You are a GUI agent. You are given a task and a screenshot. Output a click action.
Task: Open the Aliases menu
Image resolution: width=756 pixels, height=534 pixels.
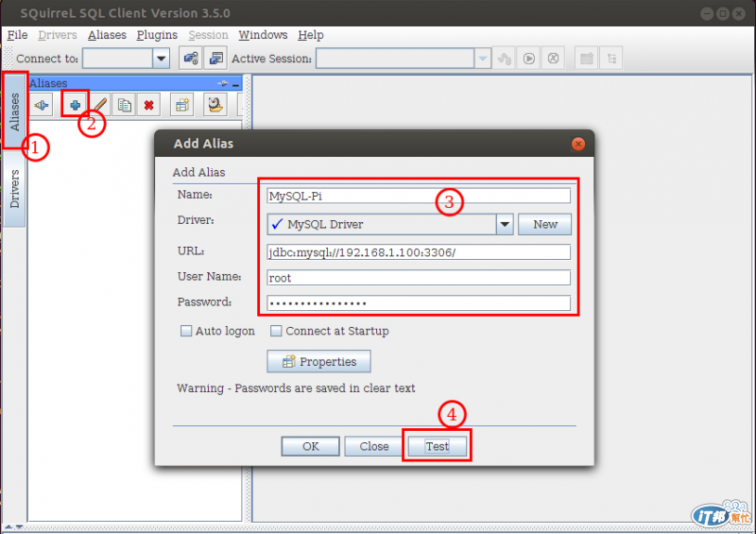(x=107, y=35)
